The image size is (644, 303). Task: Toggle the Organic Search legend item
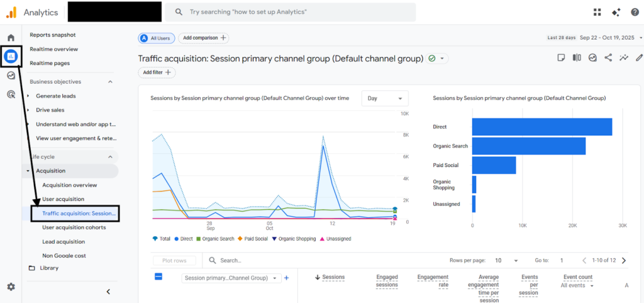[215, 239]
